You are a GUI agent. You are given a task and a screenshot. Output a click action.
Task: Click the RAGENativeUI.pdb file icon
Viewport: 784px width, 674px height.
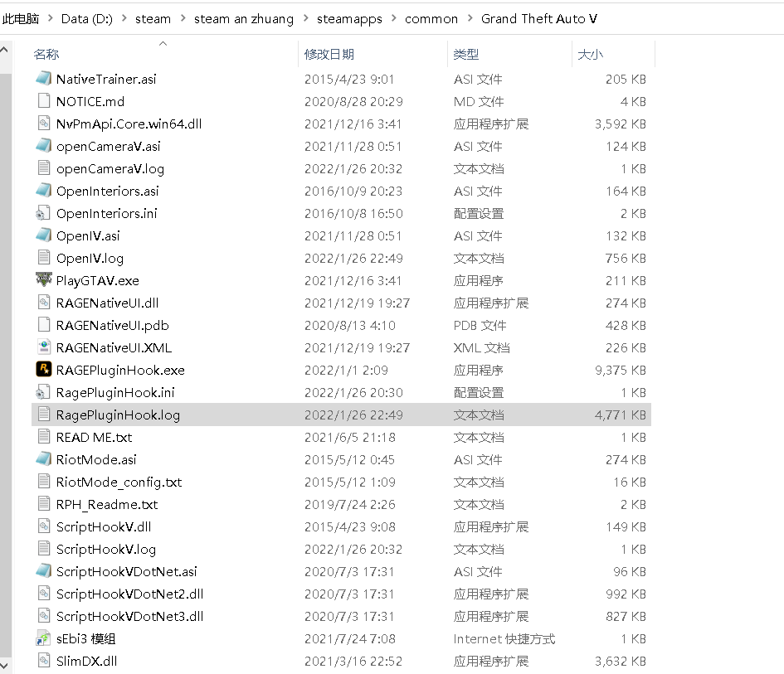click(43, 325)
